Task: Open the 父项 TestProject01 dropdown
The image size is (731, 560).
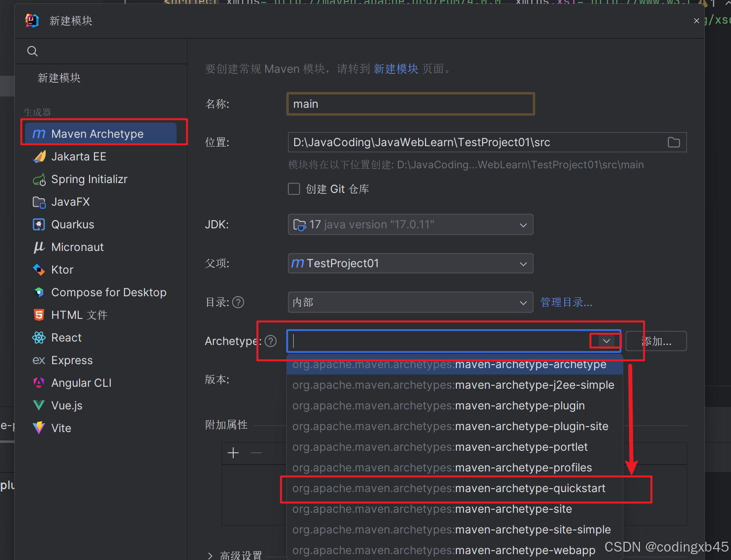Action: [x=523, y=264]
